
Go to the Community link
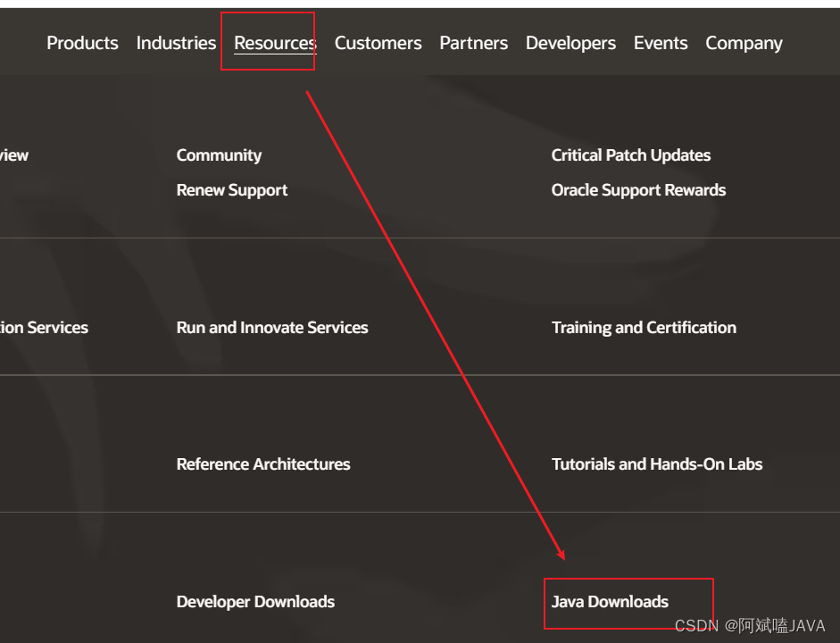click(x=219, y=155)
